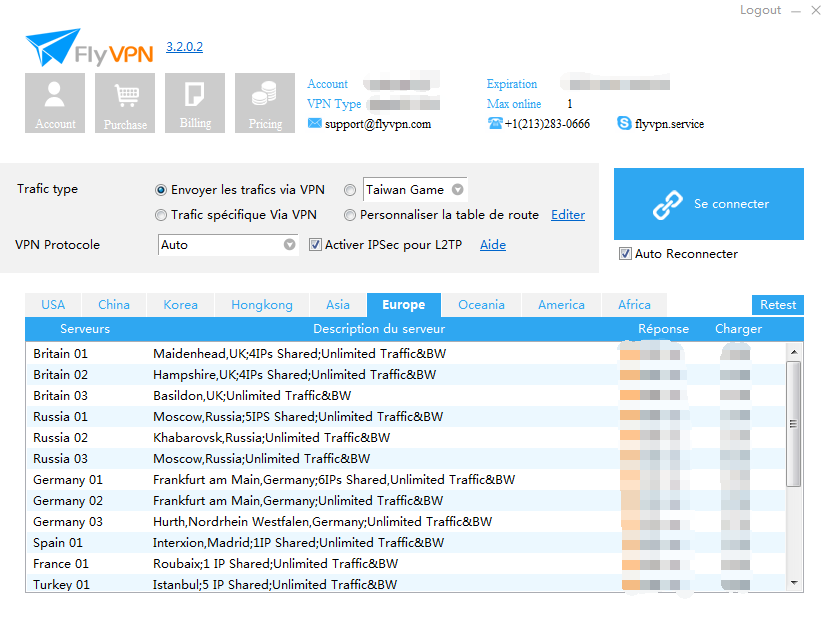Click the Editer link

[568, 215]
